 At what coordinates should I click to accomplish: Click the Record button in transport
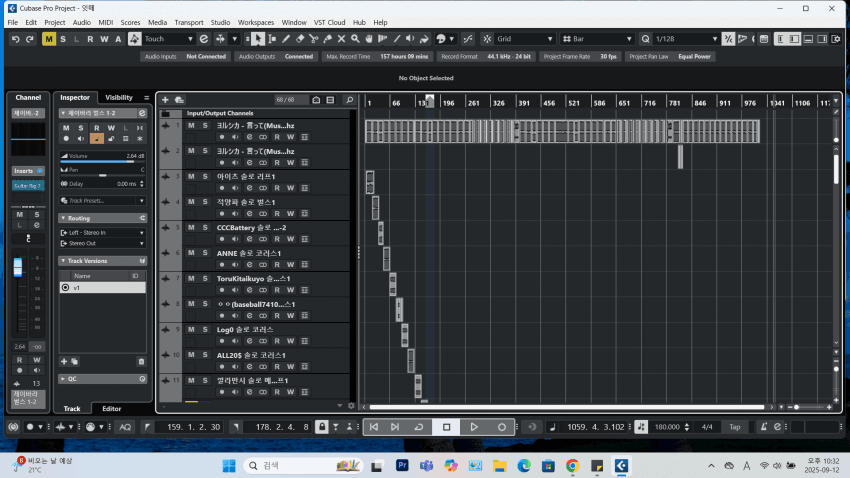click(502, 426)
